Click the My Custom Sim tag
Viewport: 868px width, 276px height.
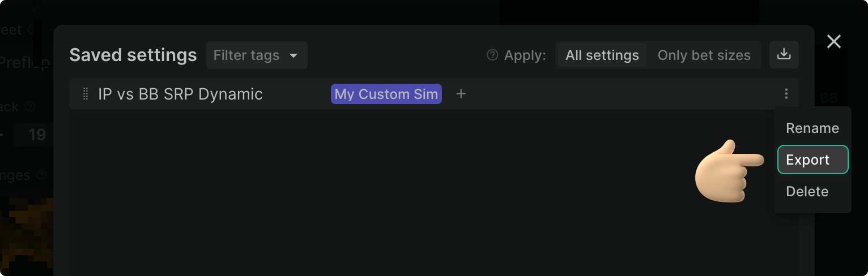tap(386, 94)
